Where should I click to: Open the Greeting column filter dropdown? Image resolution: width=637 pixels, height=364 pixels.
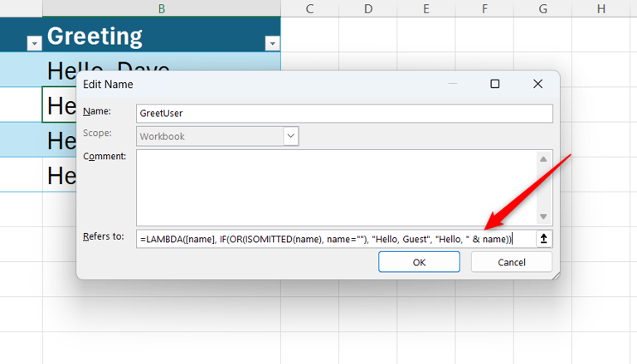pos(272,43)
